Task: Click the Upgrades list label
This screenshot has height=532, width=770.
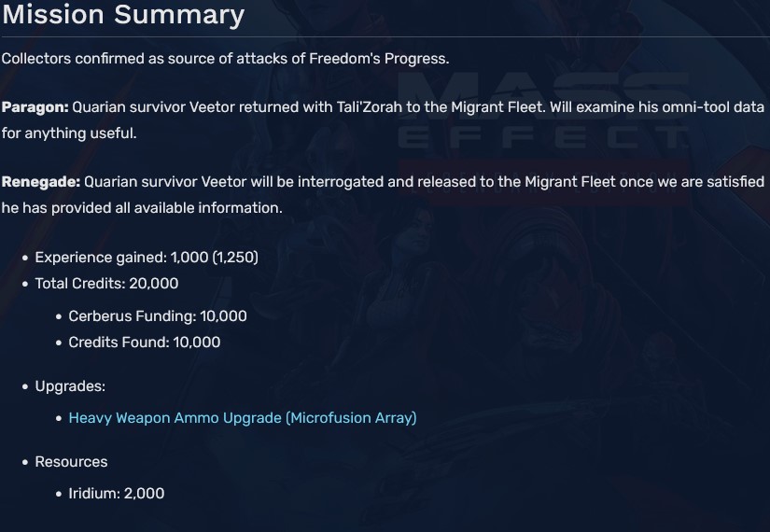Action: [x=70, y=385]
